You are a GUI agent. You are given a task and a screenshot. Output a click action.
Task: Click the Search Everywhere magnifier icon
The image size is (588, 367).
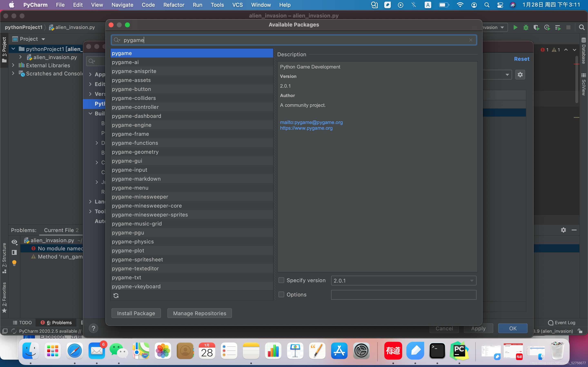(x=581, y=28)
